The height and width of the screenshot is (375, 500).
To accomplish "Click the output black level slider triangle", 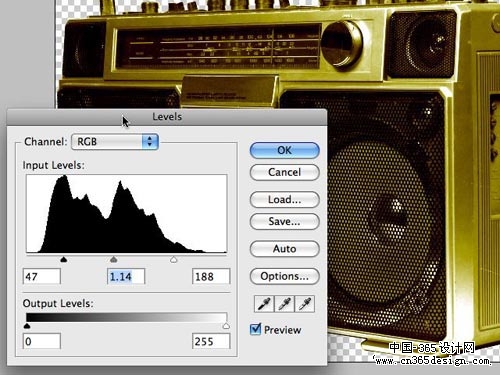I will click(x=27, y=326).
